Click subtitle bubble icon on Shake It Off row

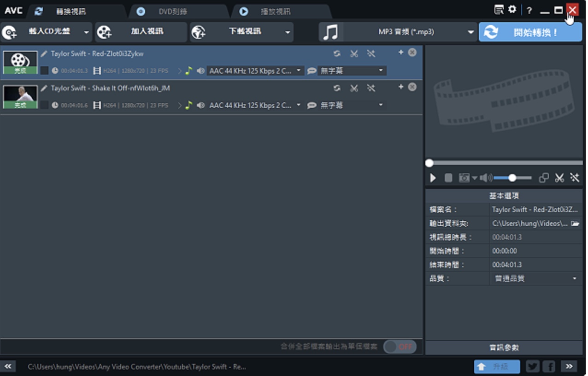point(312,106)
